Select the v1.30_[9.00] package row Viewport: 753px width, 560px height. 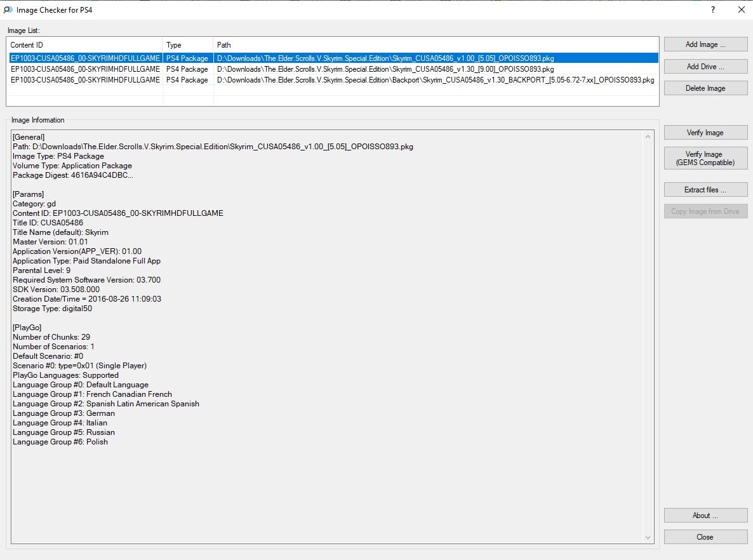(333, 69)
